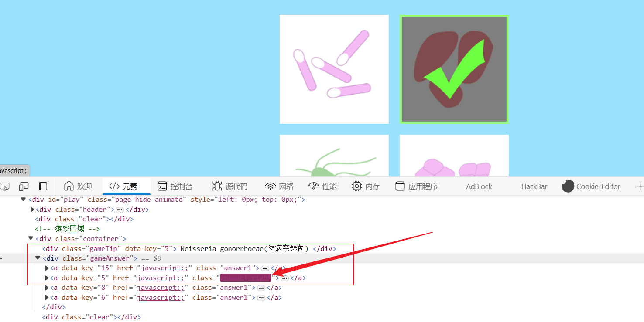Click the ellipsis in data-key="15" anchor
644x322 pixels.
[x=265, y=268]
